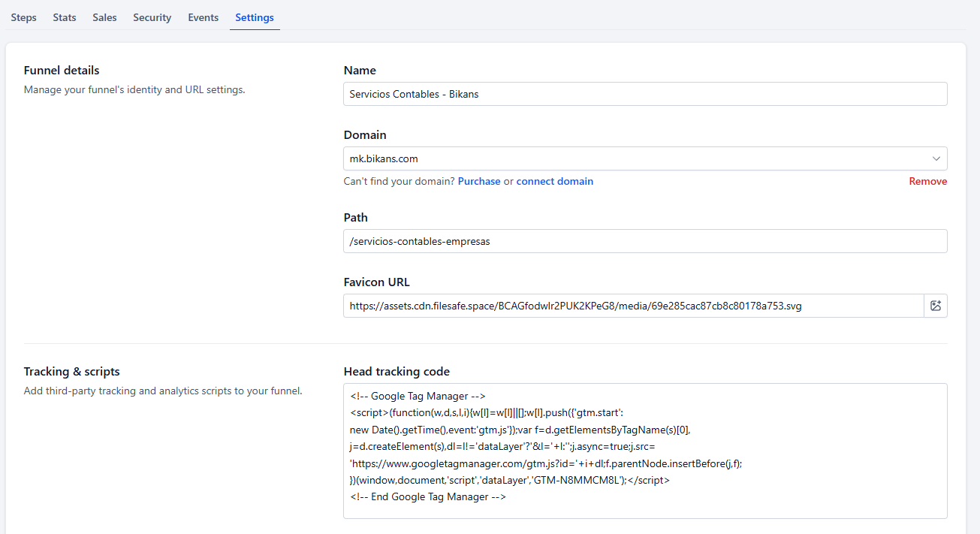Click "Add third-party tracking" description text
Viewport: 980px width, 534px height.
(x=163, y=391)
